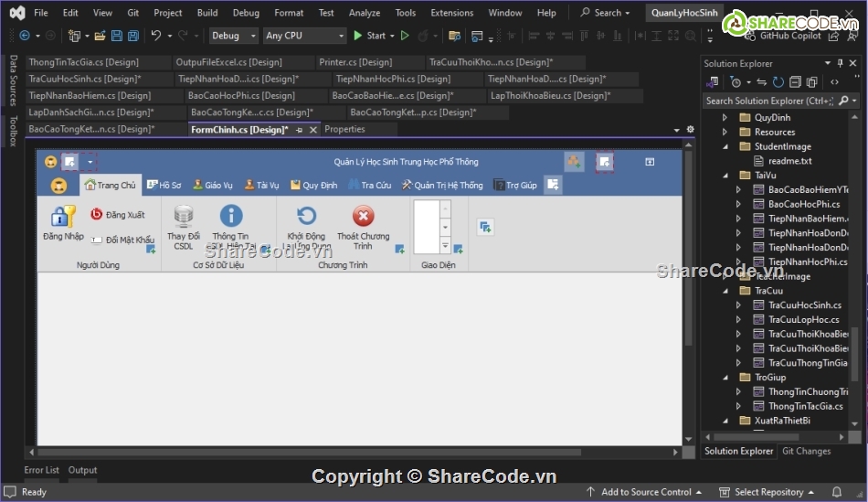868x502 pixels.
Task: Click the designer horizontal scrollbar
Action: [x=309, y=452]
